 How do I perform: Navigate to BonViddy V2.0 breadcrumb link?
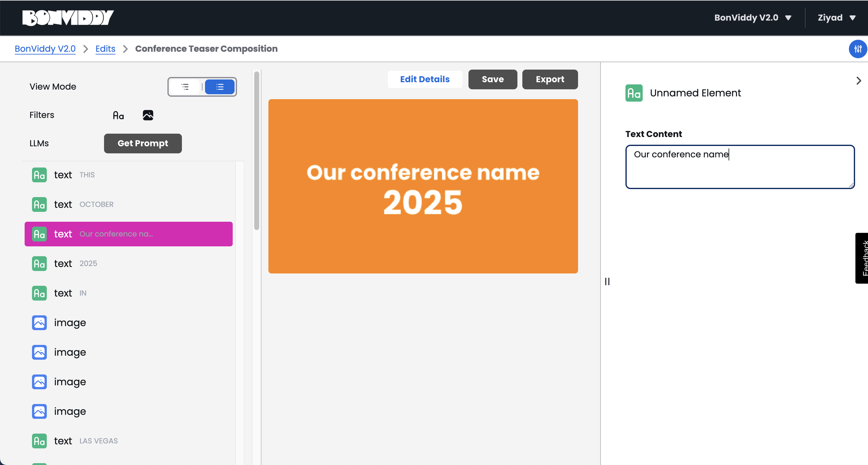pyautogui.click(x=45, y=49)
